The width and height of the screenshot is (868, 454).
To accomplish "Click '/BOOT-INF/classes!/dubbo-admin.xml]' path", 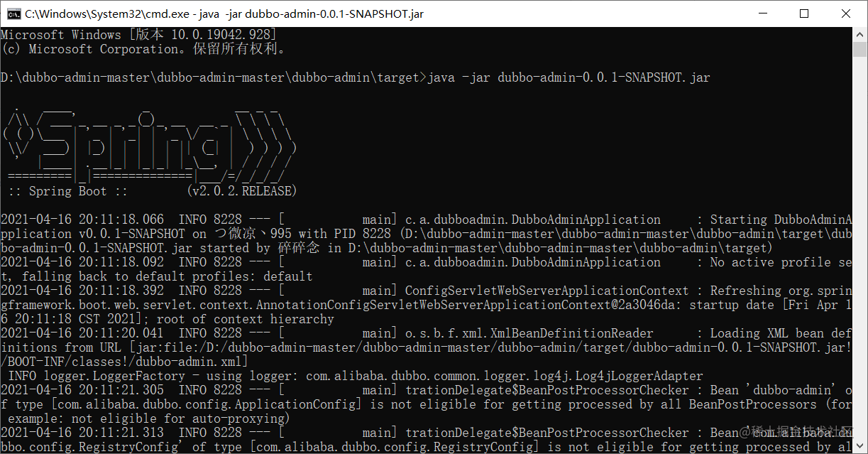I will point(125,362).
